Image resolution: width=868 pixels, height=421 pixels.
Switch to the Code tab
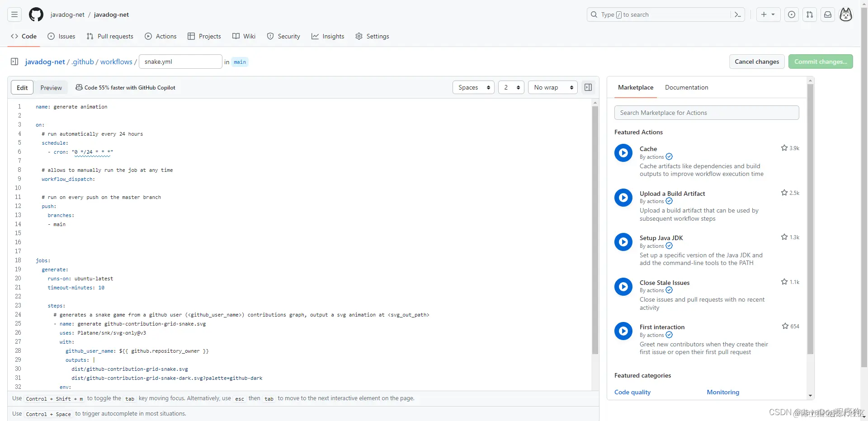[x=24, y=36]
